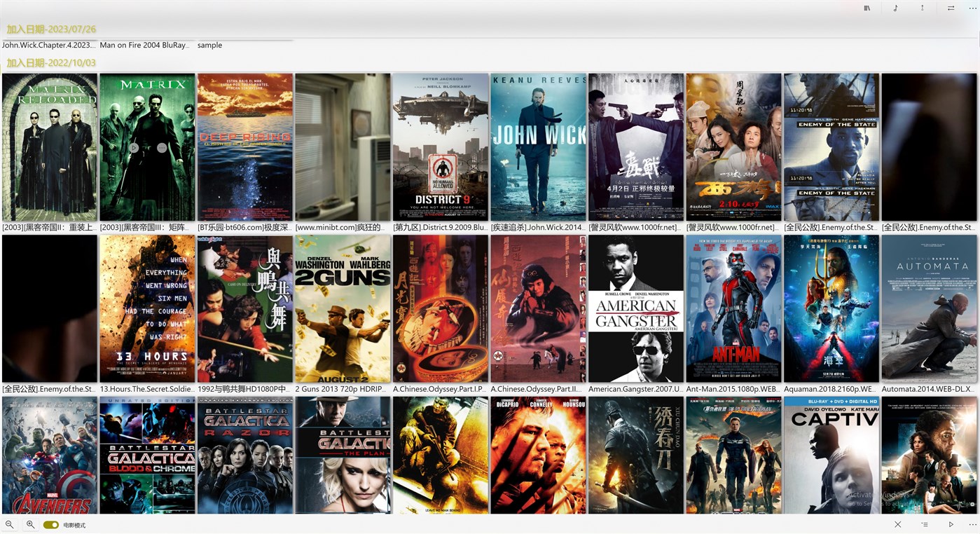Click the X icon in bottom bar
This screenshot has width=980, height=534.
pyautogui.click(x=898, y=524)
